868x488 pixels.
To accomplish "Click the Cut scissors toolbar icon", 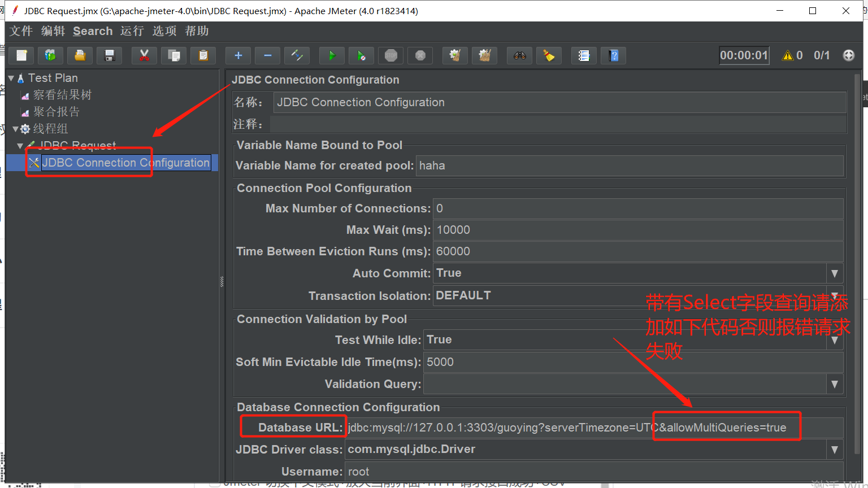I will (x=144, y=55).
